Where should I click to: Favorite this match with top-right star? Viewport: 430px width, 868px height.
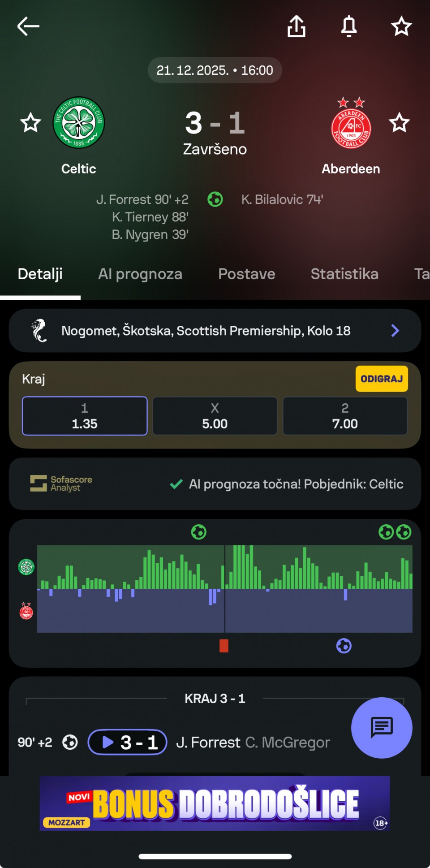[x=401, y=26]
